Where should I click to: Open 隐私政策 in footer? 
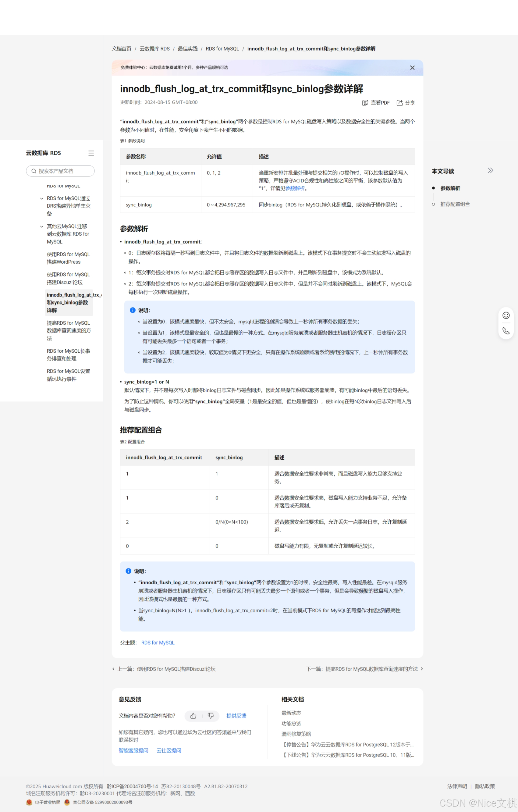(485, 787)
